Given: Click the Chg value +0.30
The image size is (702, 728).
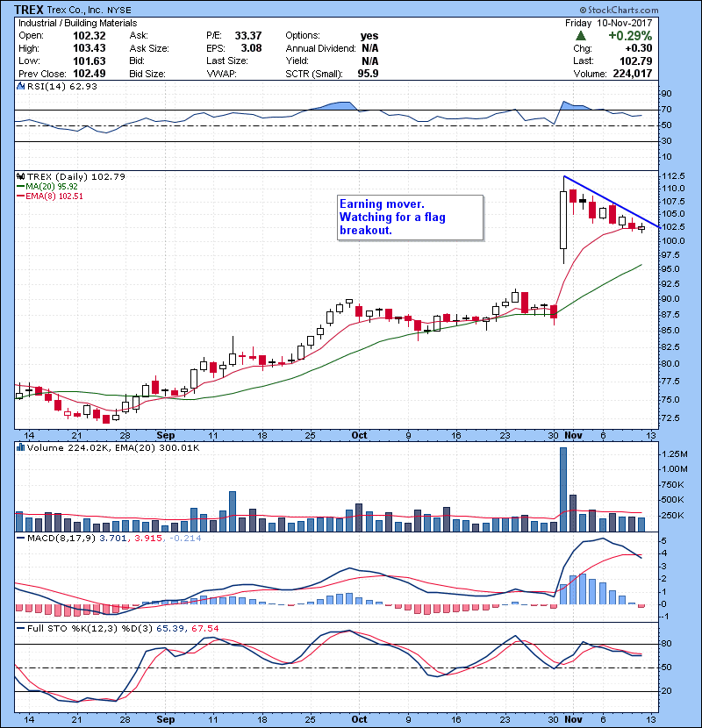Looking at the screenshot, I should pyautogui.click(x=639, y=48).
